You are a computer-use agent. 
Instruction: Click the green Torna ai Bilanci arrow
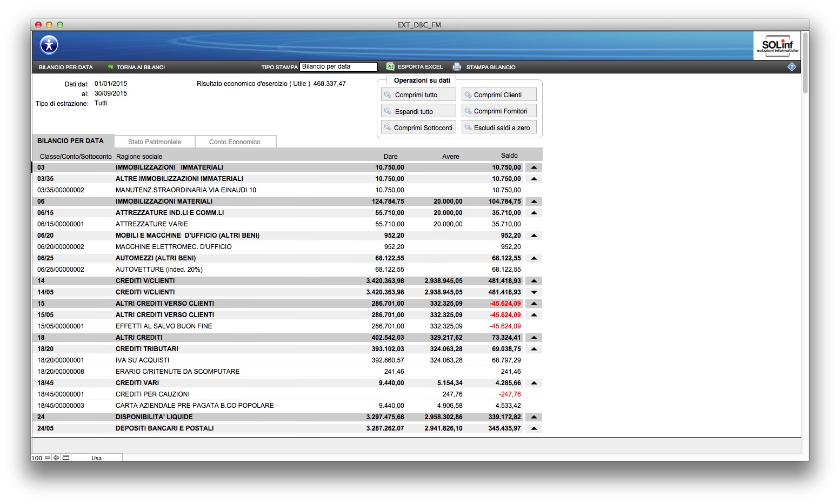(110, 67)
